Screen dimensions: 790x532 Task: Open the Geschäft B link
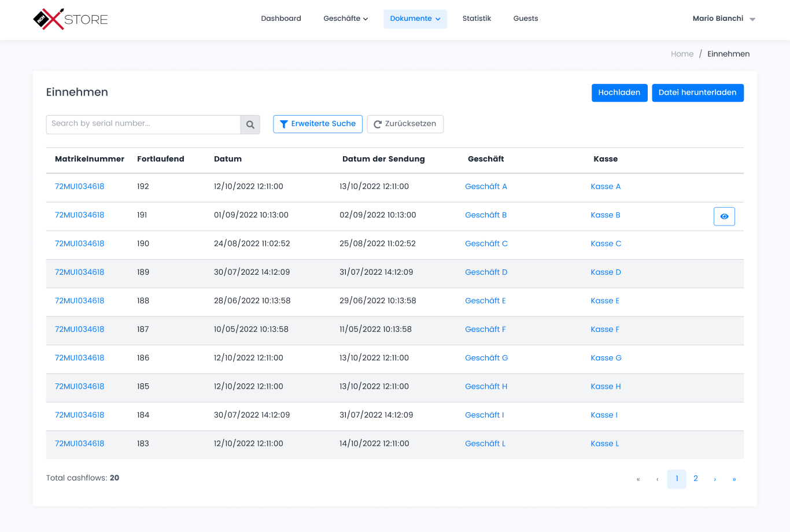pos(486,215)
